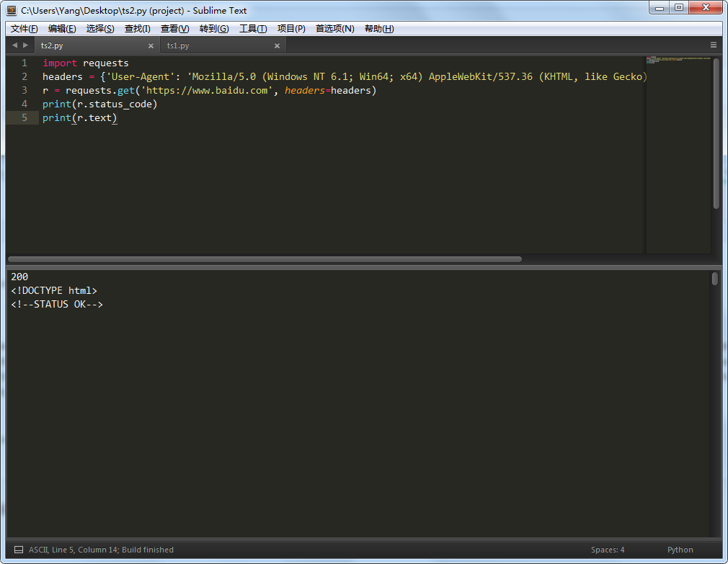Open the 查找(I) menu
Image resolution: width=728 pixels, height=564 pixels.
click(137, 29)
